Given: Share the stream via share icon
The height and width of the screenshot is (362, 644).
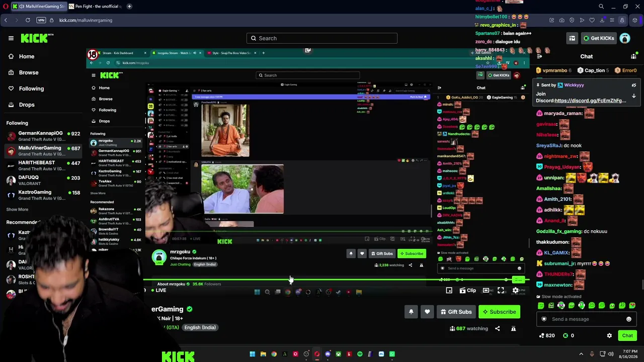Looking at the screenshot, I should [497, 328].
